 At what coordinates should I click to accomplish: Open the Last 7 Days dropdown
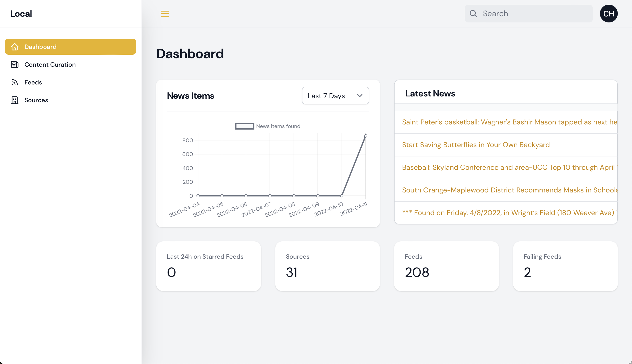[x=335, y=96]
